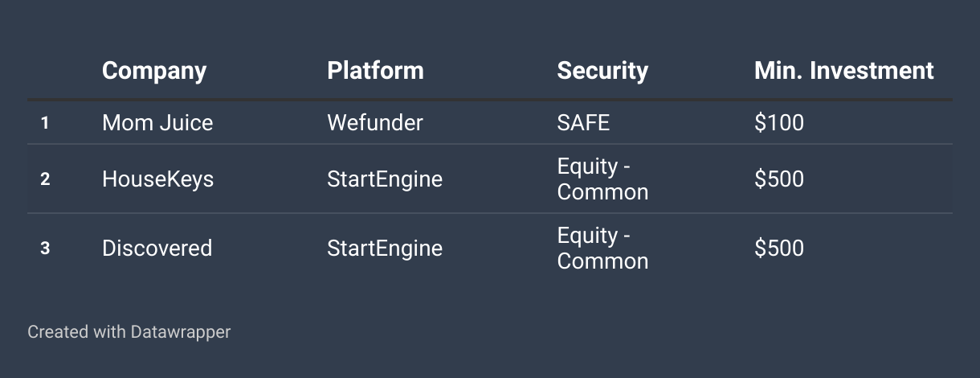Click the SAFE security cell
Viewport: 980px width, 378px height.
click(x=583, y=122)
